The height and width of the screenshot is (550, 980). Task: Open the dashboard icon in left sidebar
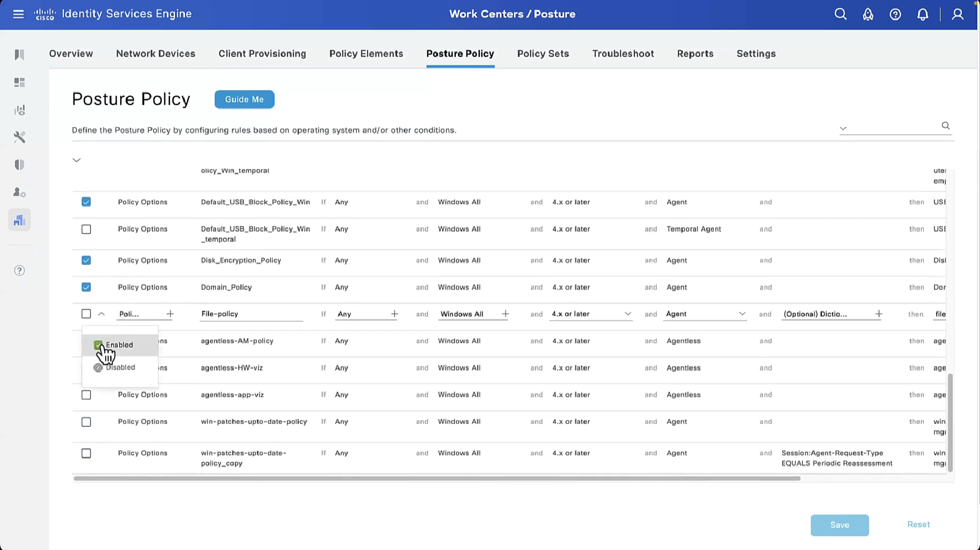point(19,82)
